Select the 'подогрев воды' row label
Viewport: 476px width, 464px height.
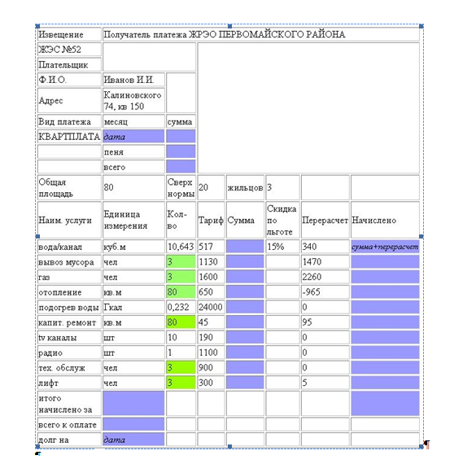(x=69, y=307)
